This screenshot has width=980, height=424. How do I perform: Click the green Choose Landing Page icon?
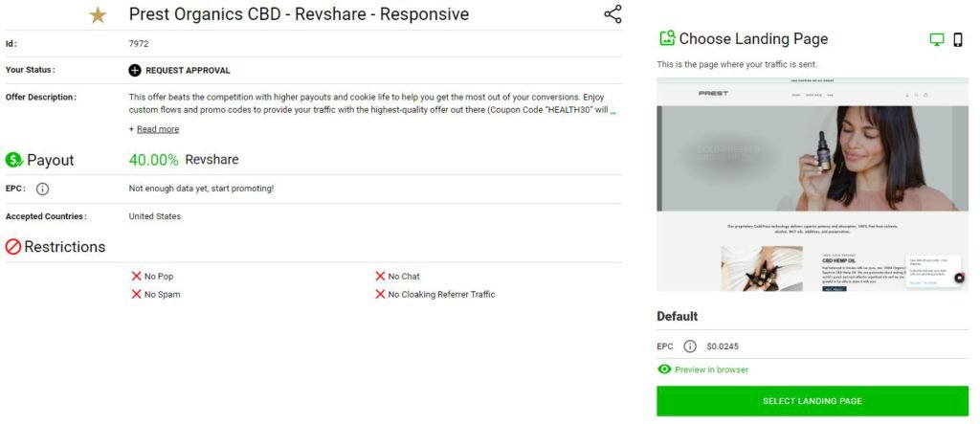[x=667, y=39]
